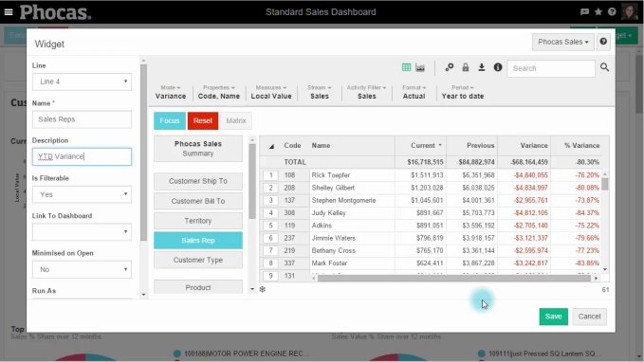The width and height of the screenshot is (644, 362).
Task: Click the Variance column header
Action: 524,146
